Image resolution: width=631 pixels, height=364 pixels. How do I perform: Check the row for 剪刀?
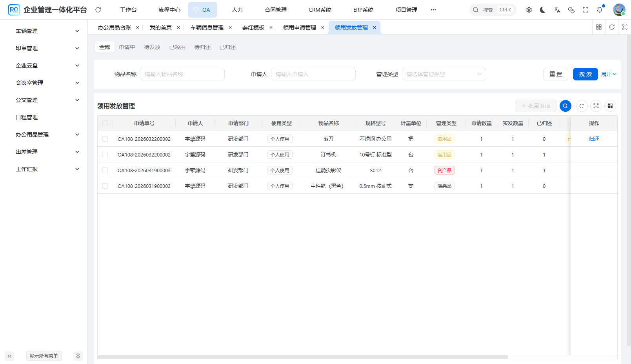click(105, 139)
